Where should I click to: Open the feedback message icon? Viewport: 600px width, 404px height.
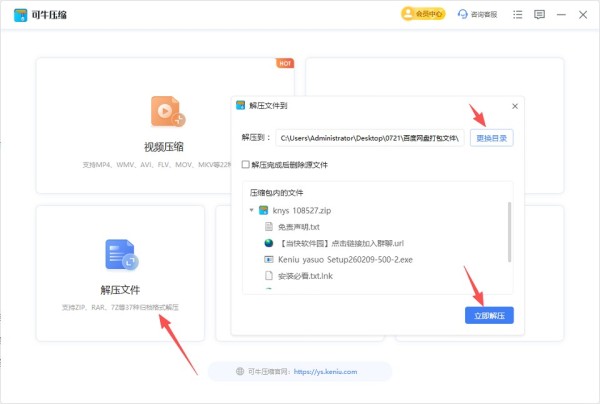point(539,15)
